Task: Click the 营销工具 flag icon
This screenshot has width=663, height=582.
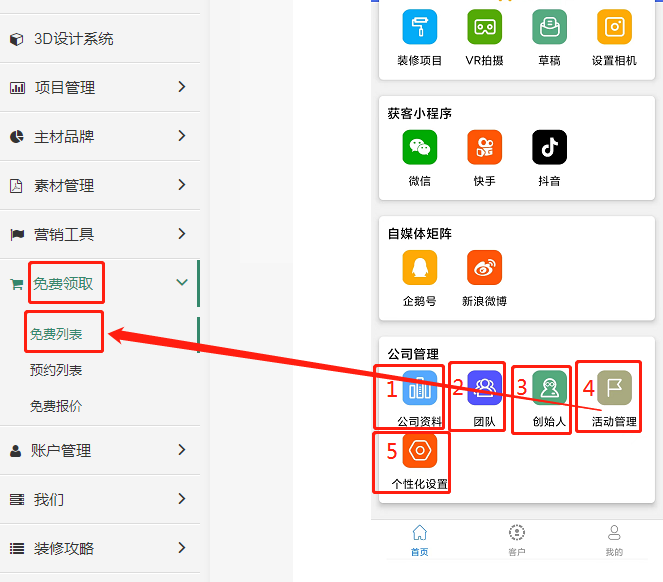Action: (x=17, y=234)
